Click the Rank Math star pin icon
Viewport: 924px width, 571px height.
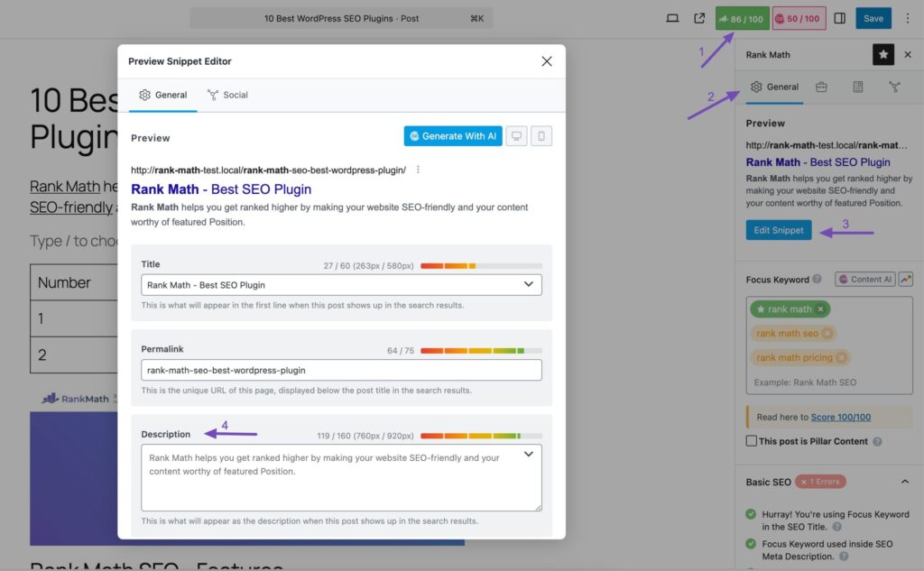point(882,55)
